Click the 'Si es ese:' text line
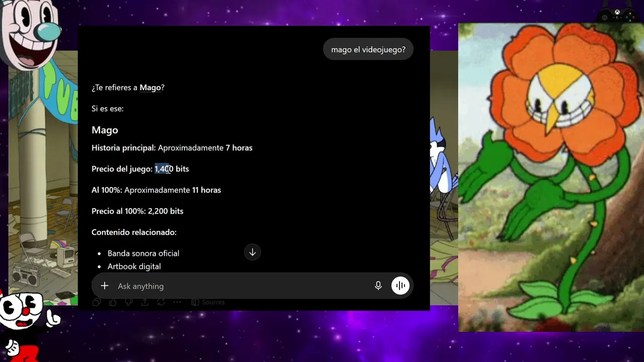 coord(108,109)
